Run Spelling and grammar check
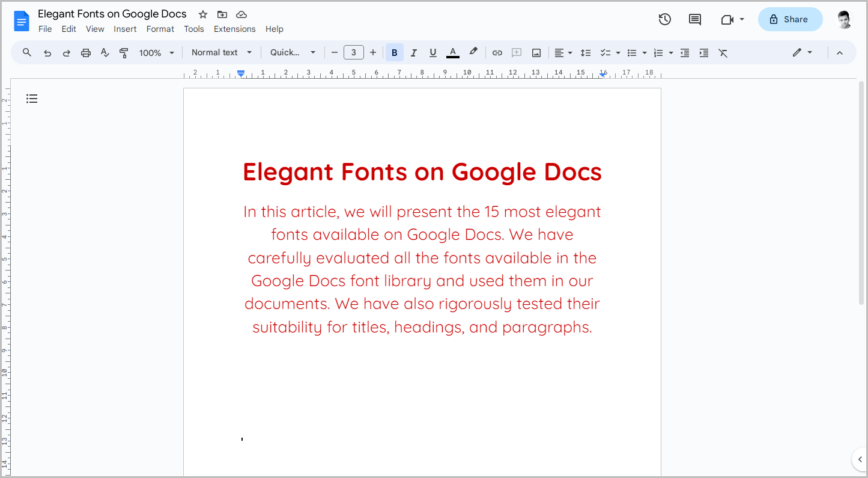 point(105,52)
